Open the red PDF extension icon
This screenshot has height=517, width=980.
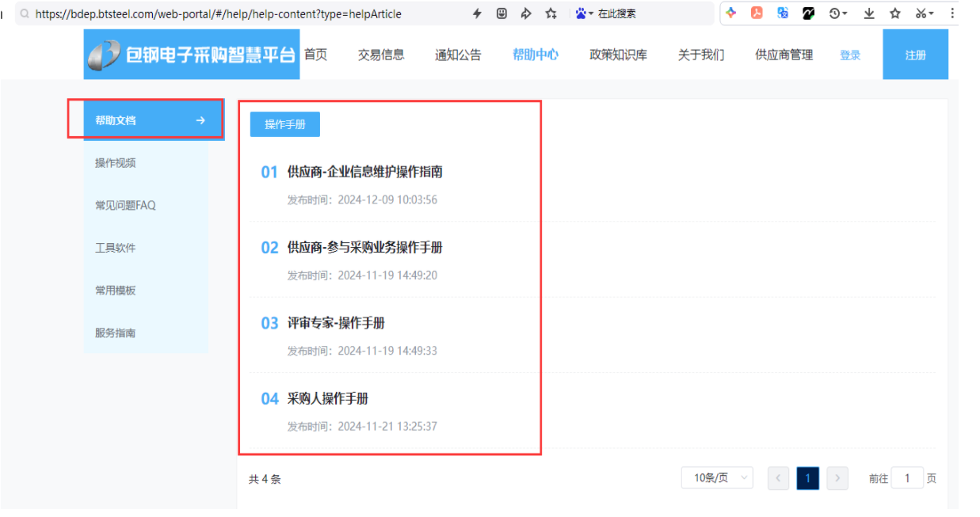click(x=757, y=13)
